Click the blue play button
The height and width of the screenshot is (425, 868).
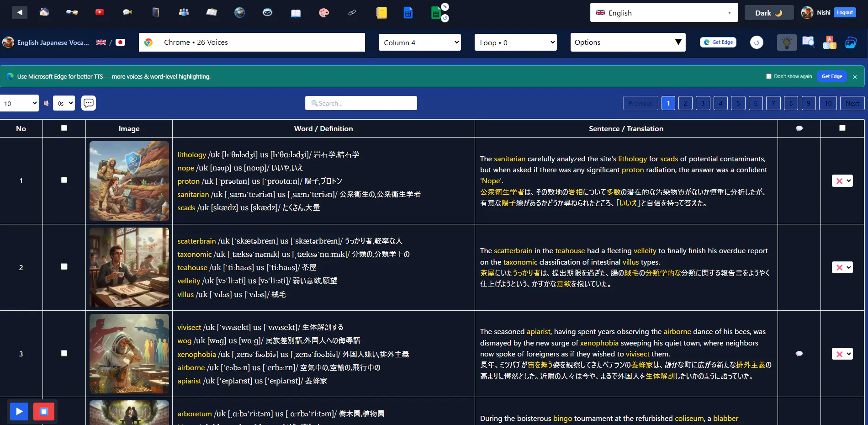pyautogui.click(x=19, y=412)
